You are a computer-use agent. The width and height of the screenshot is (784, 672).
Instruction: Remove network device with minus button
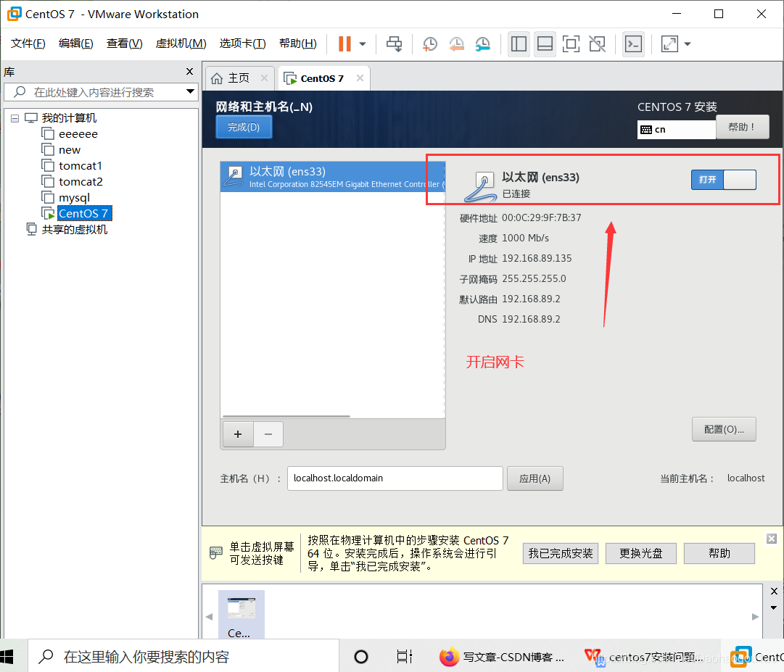point(268,434)
